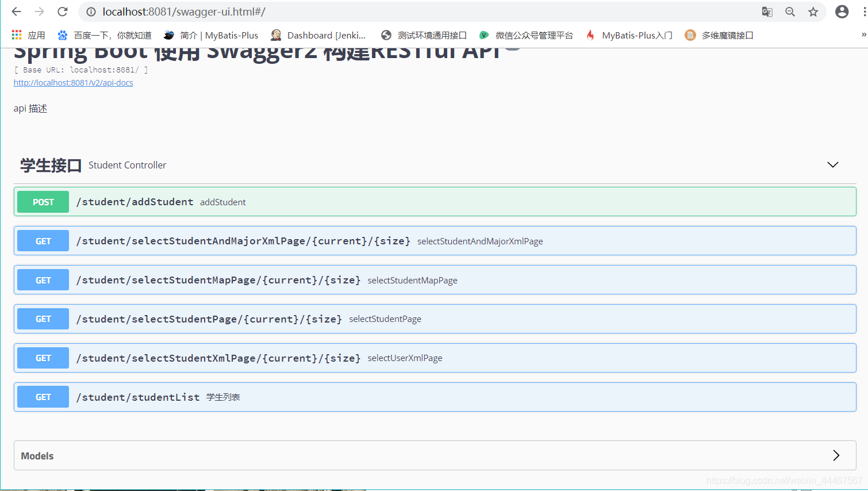The height and width of the screenshot is (491, 868).
Task: Open the 测试环境通用接口 bookmark
Action: point(424,35)
